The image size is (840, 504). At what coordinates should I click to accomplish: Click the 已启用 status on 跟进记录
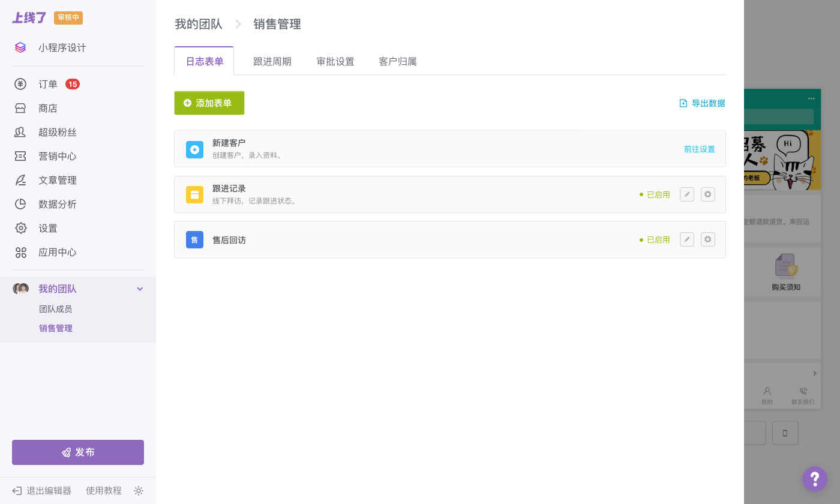point(658,194)
